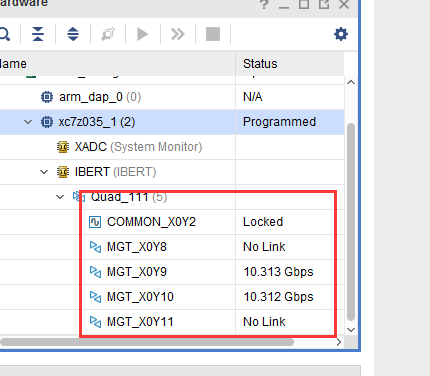
Task: Stop trigger with the square icon
Action: tap(213, 34)
